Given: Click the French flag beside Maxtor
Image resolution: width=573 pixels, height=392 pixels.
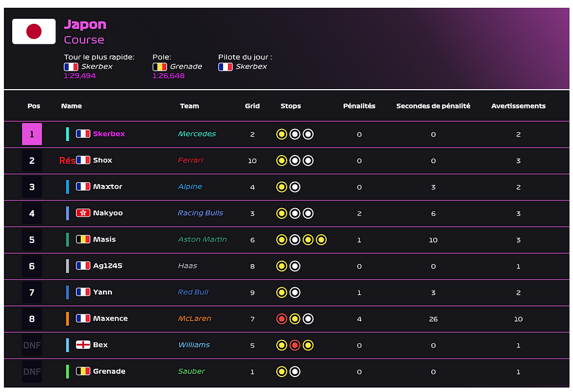Looking at the screenshot, I should coord(83,187).
